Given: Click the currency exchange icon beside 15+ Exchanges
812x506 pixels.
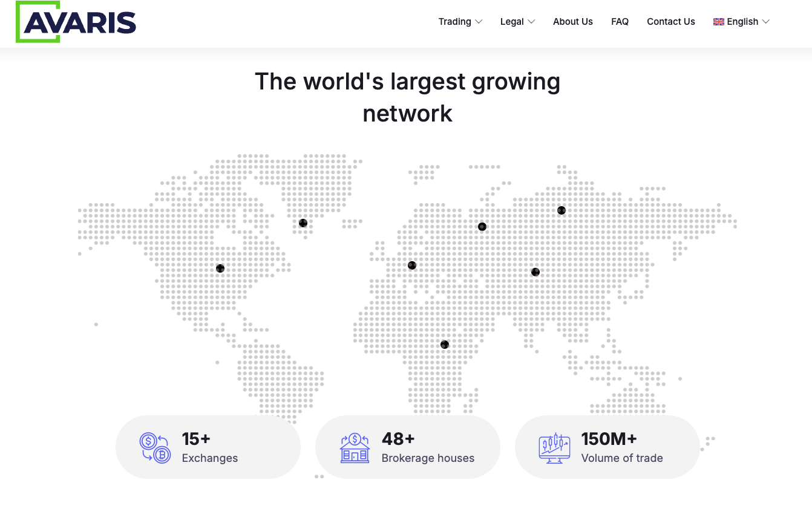Looking at the screenshot, I should point(155,448).
